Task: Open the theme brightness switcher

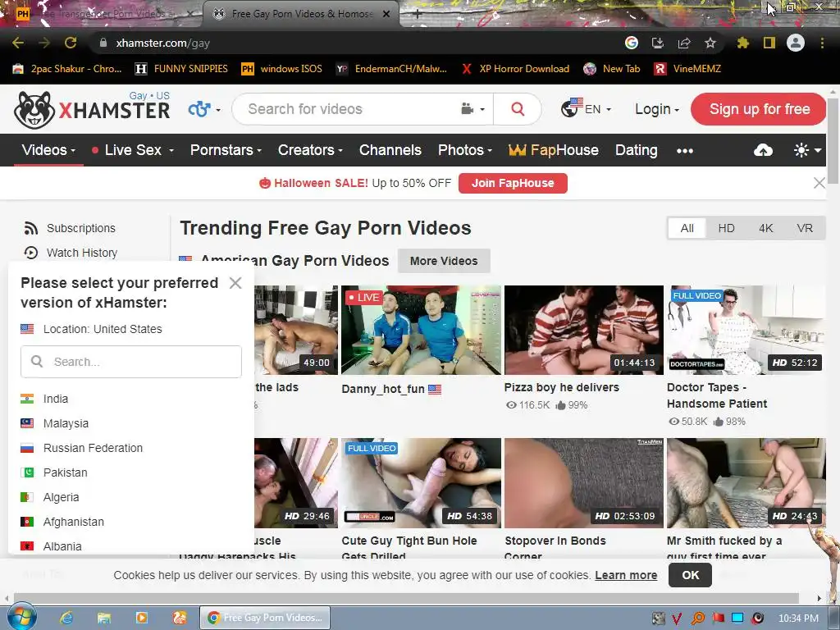Action: coord(808,151)
